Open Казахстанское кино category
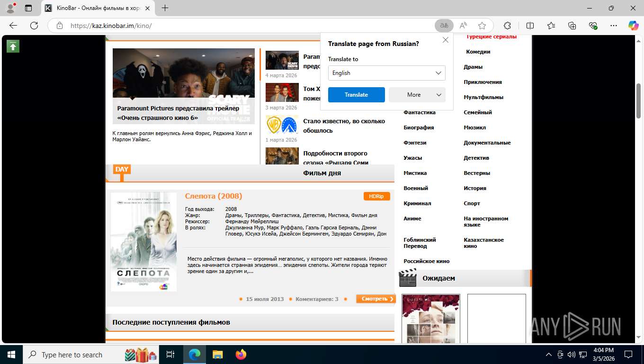This screenshot has height=364, width=644. tap(483, 243)
